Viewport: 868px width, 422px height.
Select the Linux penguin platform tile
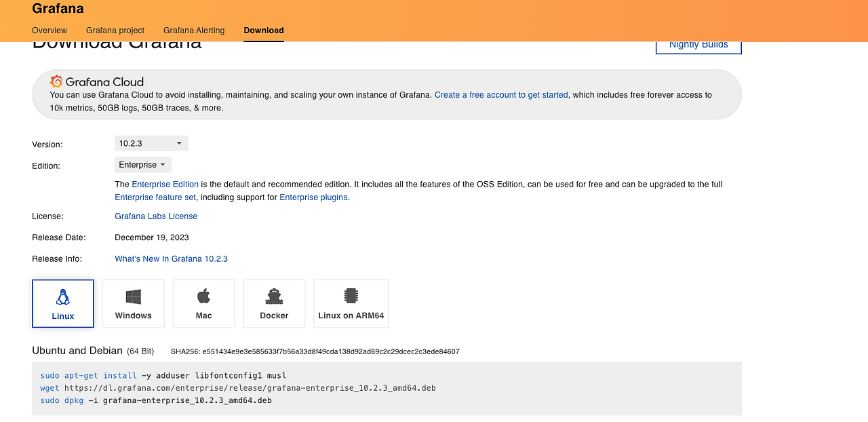(63, 303)
